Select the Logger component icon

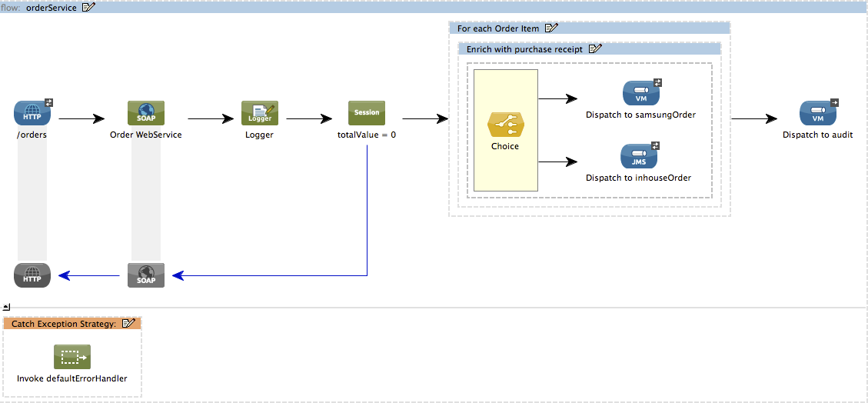coord(259,113)
